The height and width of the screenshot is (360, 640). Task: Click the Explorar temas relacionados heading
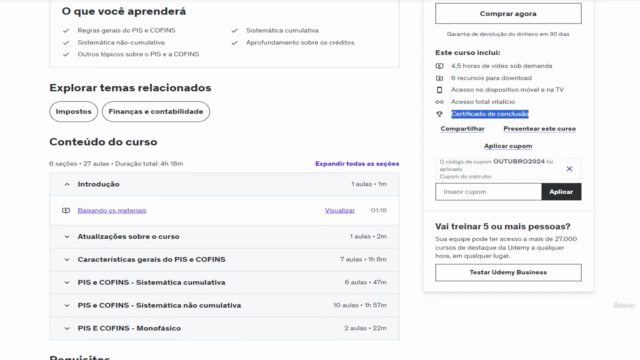(x=130, y=88)
